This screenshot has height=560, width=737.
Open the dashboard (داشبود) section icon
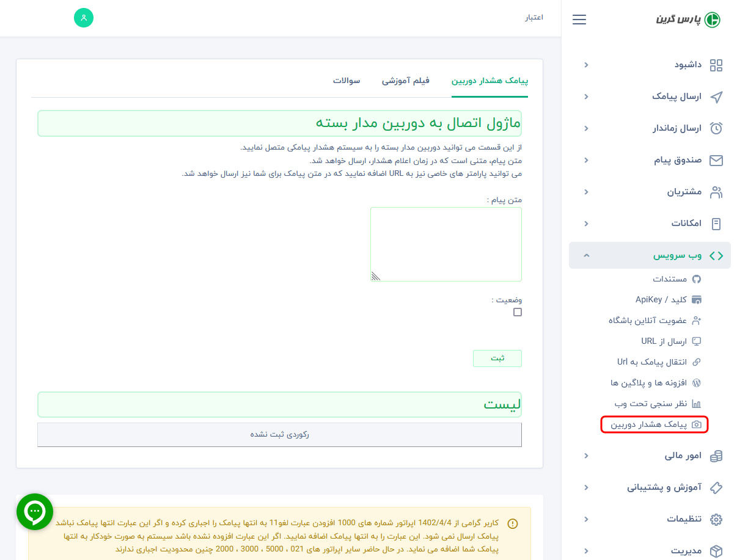[x=716, y=65]
